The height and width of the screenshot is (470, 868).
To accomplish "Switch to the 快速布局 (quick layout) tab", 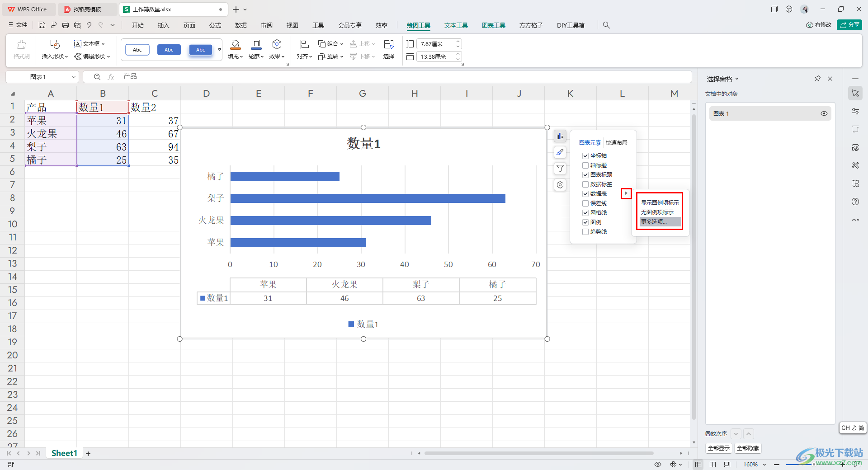I will tap(617, 143).
